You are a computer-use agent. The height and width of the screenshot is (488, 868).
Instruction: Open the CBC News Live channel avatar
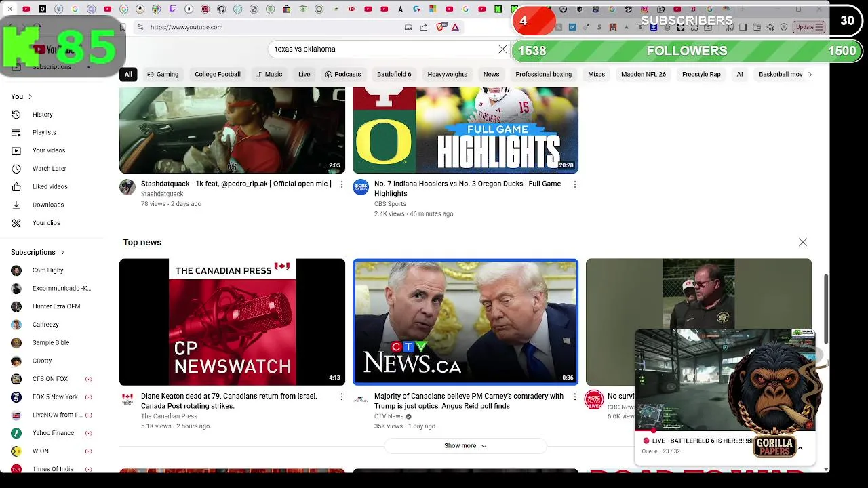click(594, 399)
